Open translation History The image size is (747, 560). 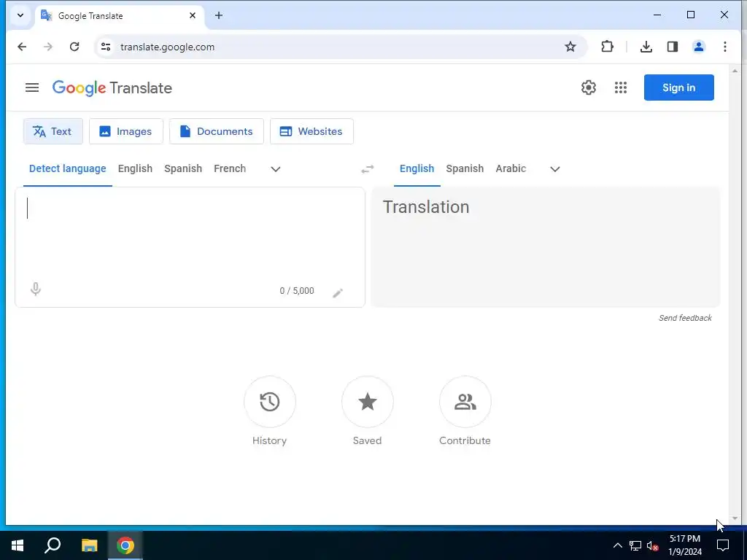270,402
